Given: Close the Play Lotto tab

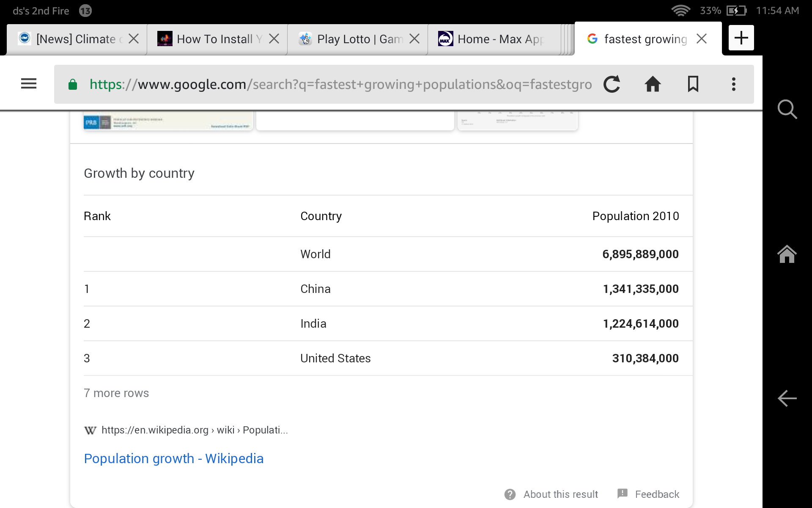Looking at the screenshot, I should click(414, 39).
